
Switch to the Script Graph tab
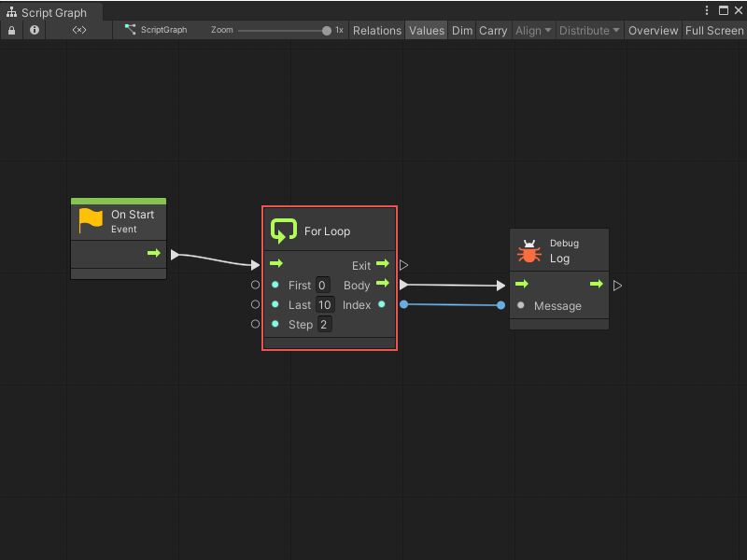click(x=51, y=12)
